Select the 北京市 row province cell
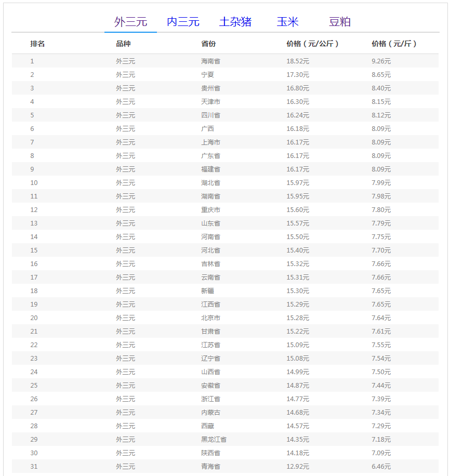The height and width of the screenshot is (476, 450). pos(210,318)
